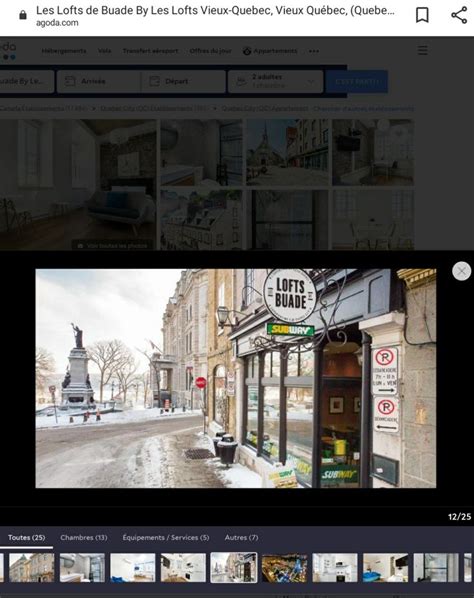Open the Vols menu item

tap(104, 51)
